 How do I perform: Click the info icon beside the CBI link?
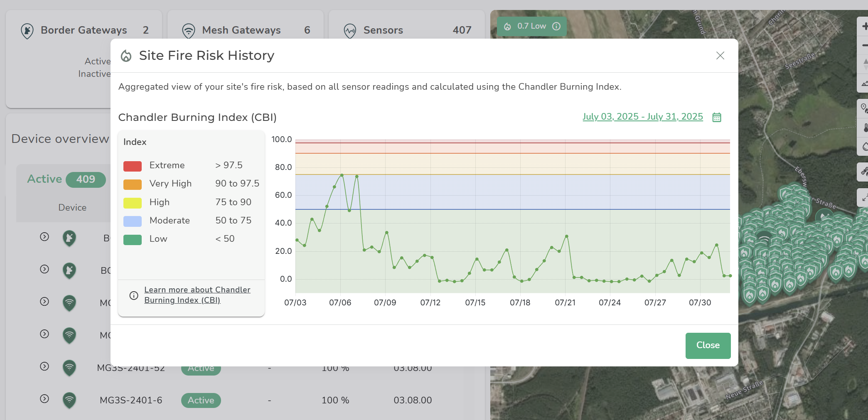(134, 295)
